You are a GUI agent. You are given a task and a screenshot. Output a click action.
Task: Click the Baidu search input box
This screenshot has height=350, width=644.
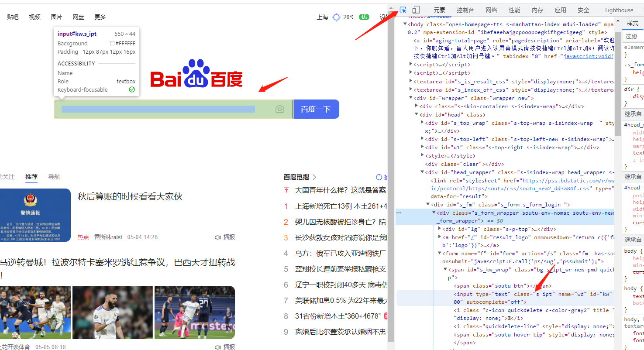click(173, 109)
